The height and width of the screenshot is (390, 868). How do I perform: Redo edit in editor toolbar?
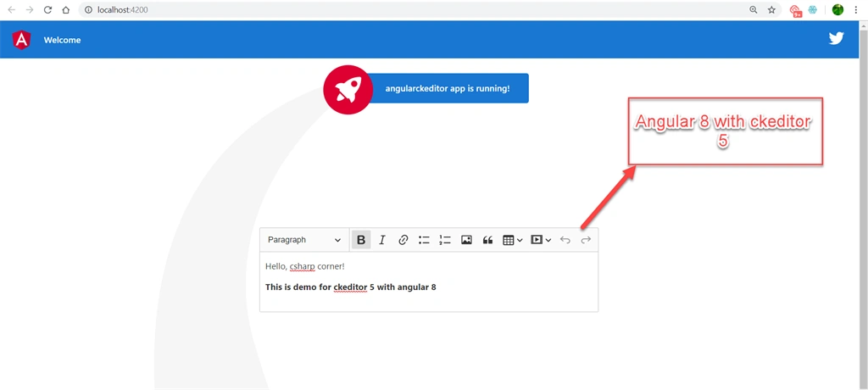(586, 240)
